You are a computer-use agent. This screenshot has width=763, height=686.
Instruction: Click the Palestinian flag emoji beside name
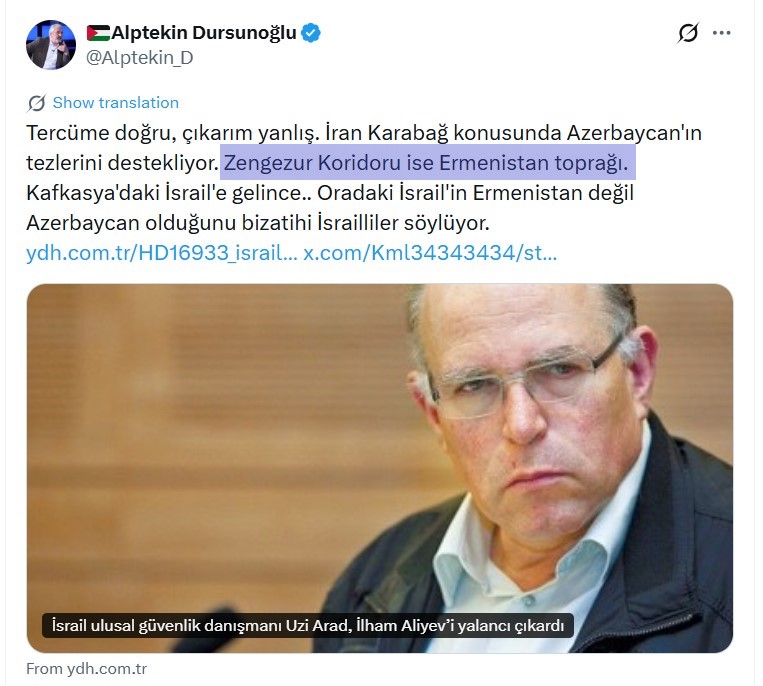pos(98,33)
